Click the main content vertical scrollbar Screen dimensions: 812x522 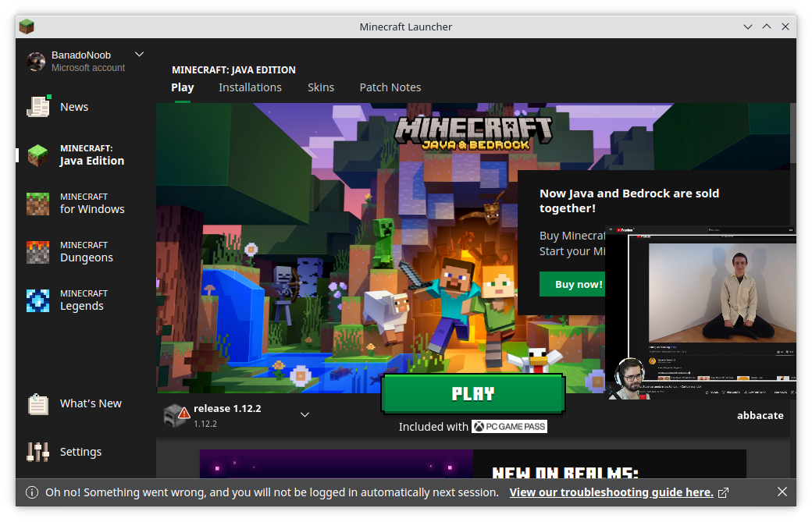(x=792, y=133)
